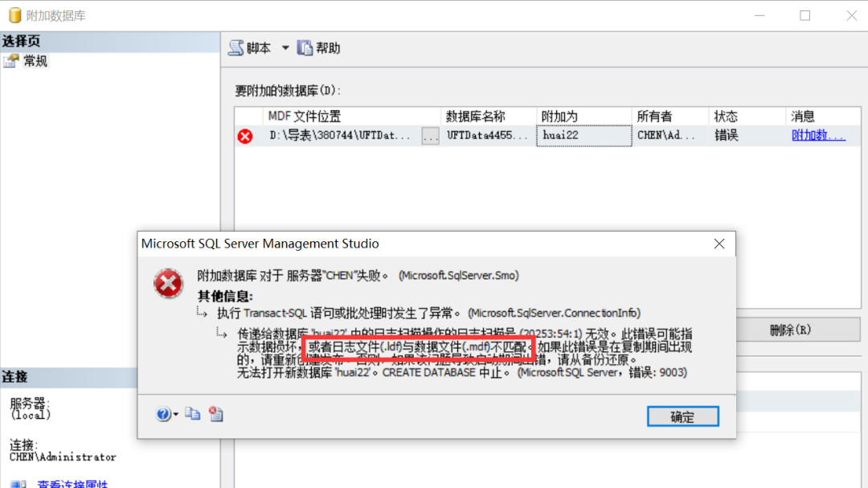The height and width of the screenshot is (488, 868).
Task: Click the 要附加的数据库(D): label
Action: click(x=287, y=90)
